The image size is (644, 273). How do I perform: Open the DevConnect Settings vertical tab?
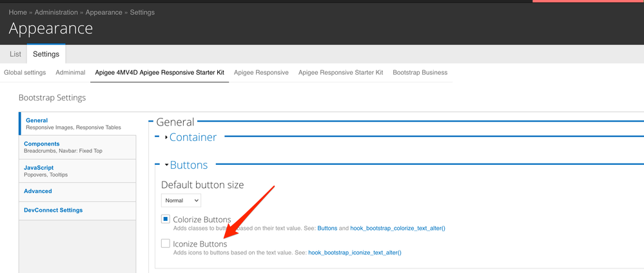point(77,210)
